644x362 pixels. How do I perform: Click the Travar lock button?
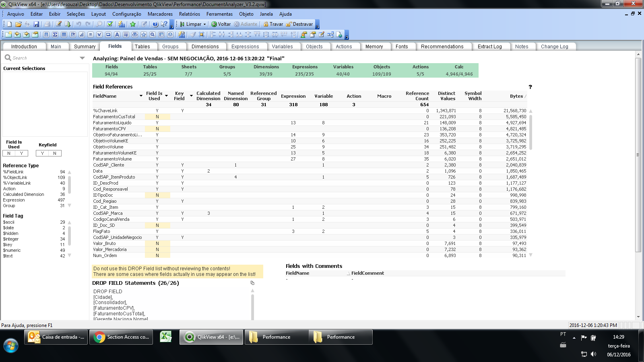(x=273, y=24)
